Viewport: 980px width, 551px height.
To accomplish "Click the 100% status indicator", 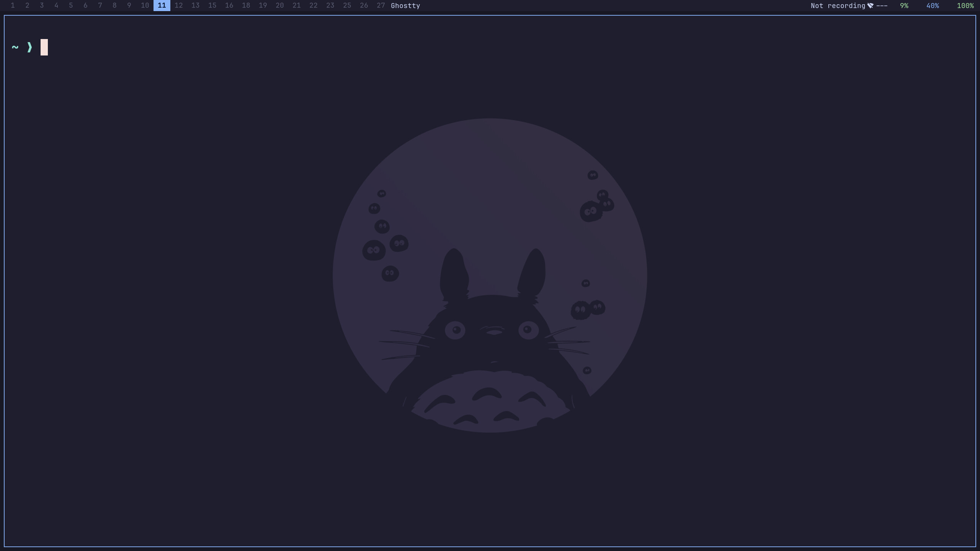I will (x=965, y=6).
